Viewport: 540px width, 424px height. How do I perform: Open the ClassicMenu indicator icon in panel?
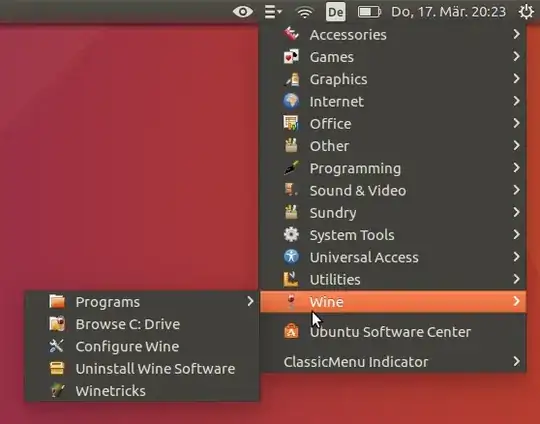click(x=273, y=12)
